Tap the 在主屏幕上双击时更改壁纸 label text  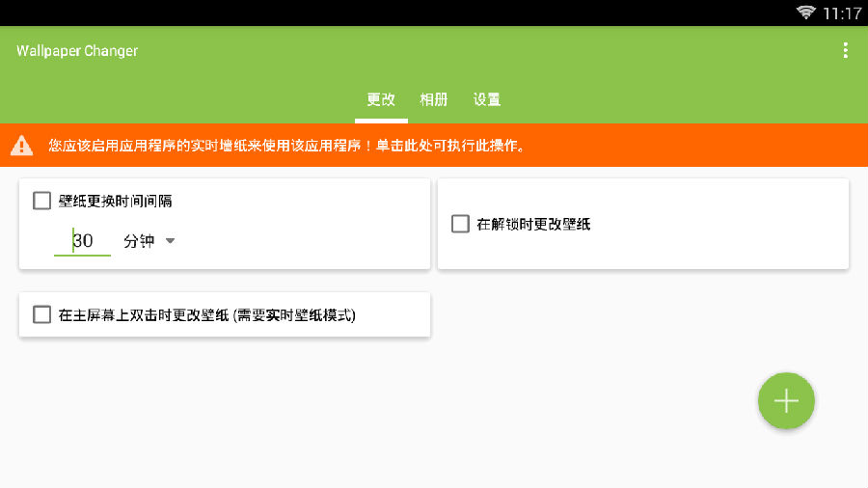207,314
